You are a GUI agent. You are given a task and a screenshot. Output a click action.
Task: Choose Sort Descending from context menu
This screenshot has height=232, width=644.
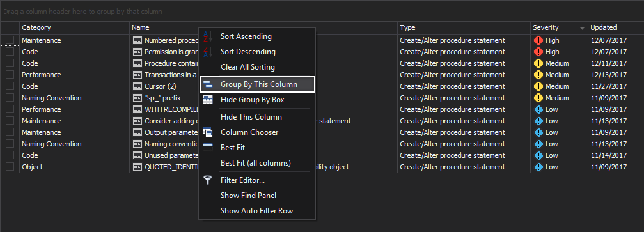pyautogui.click(x=257, y=52)
